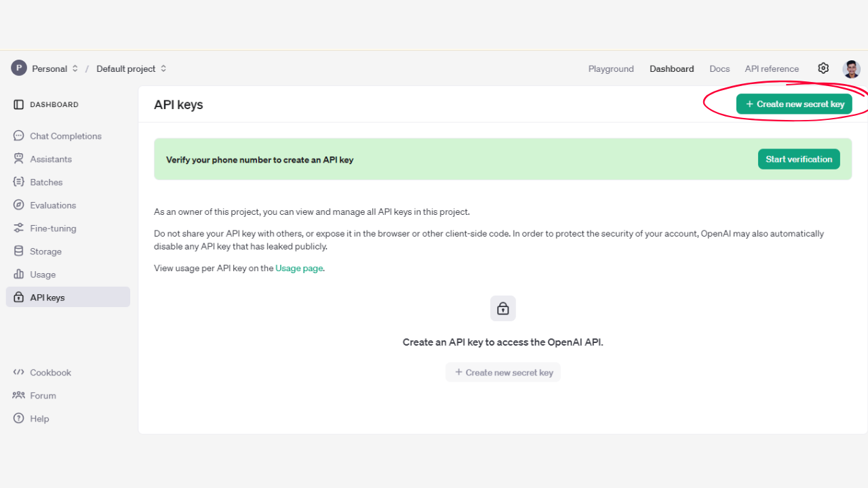The image size is (868, 488).
Task: Click the DASHBOARD sidebar header label
Action: (54, 104)
